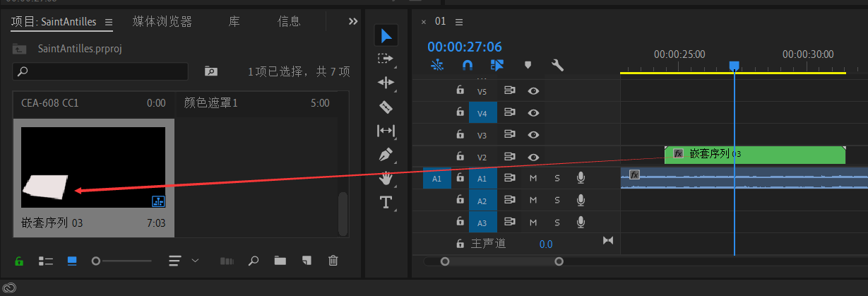Select the Ripple Edit tool
This screenshot has width=868, height=296.
click(x=386, y=83)
